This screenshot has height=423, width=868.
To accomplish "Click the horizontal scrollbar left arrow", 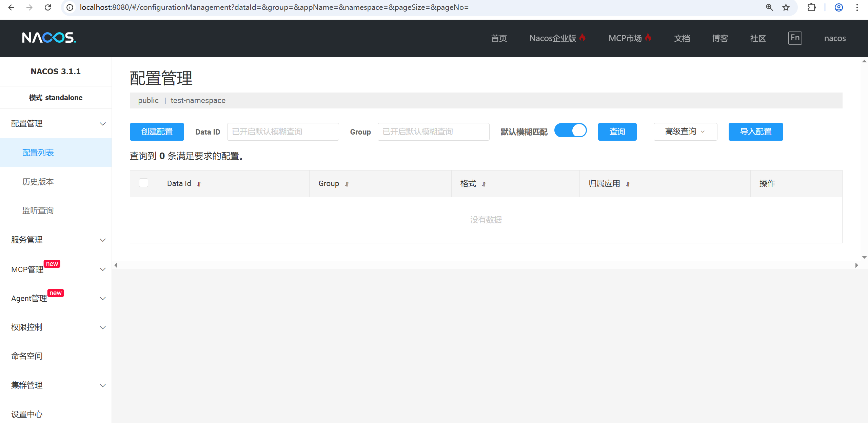I will [116, 265].
